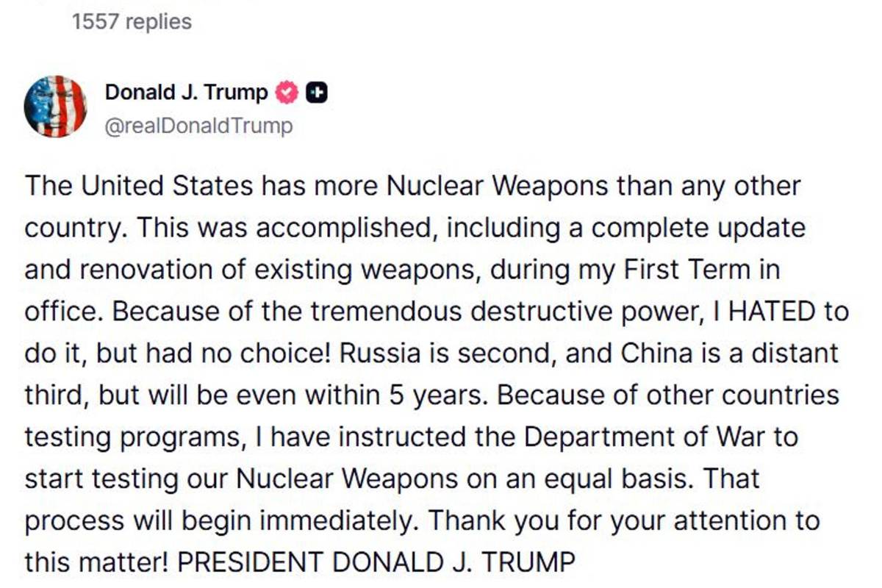Click the dark badge icon beside the verified checkmark
882x588 pixels.
316,93
